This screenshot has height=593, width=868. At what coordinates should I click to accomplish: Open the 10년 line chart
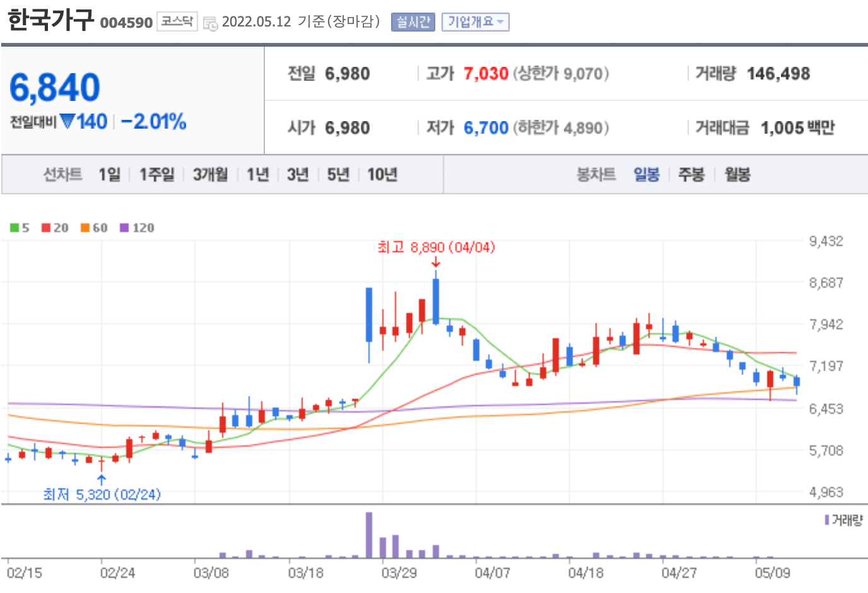[x=382, y=174]
